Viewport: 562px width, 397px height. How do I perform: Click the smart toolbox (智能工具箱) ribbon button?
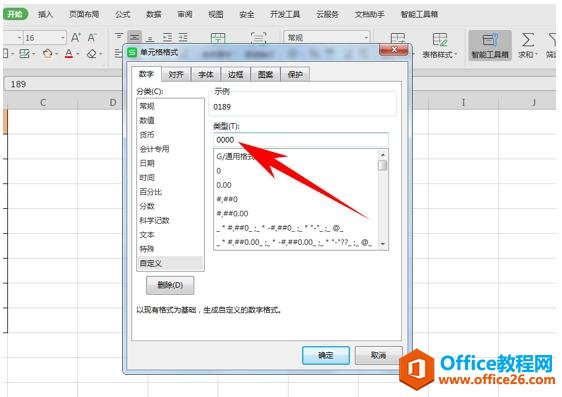coord(490,45)
